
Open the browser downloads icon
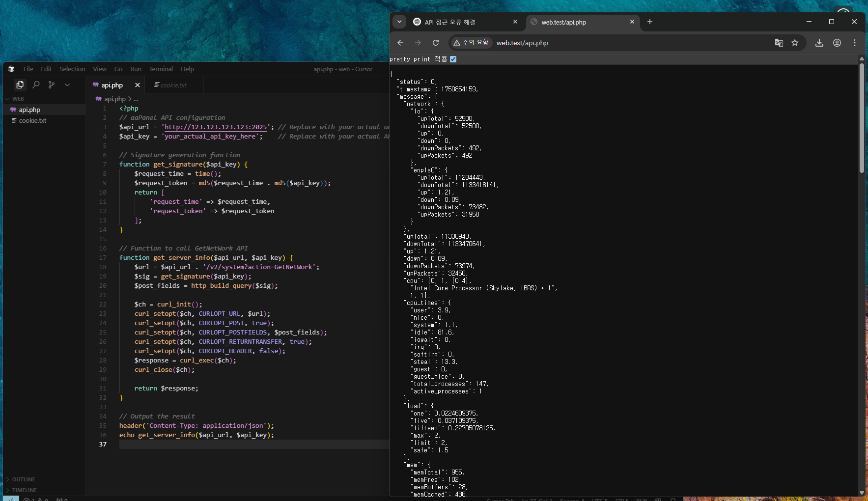click(x=819, y=43)
